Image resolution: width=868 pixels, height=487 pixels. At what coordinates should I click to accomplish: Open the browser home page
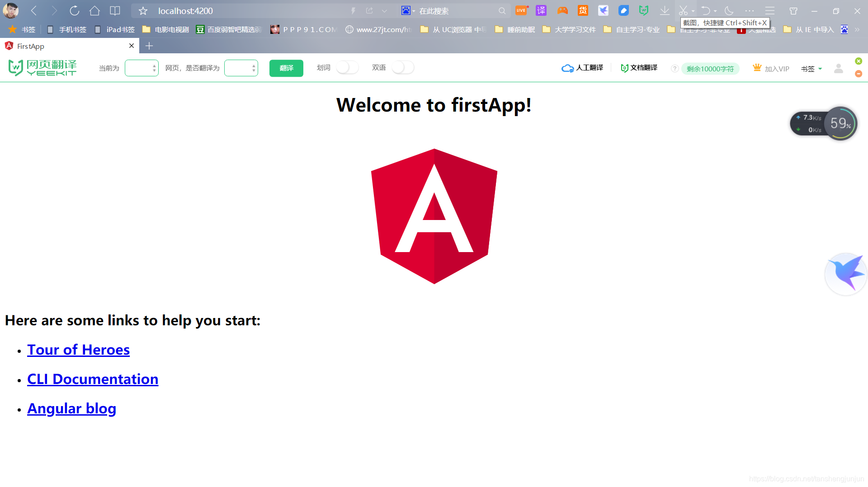(x=94, y=11)
